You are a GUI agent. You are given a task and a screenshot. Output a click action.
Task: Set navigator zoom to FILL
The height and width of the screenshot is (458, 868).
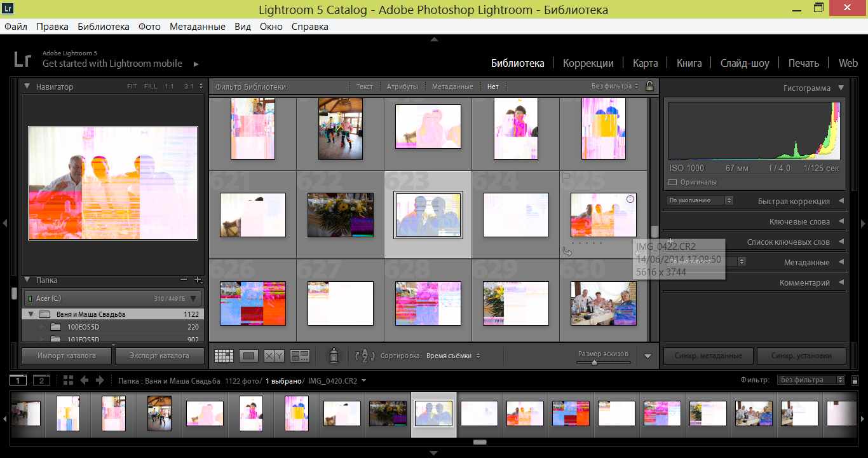click(151, 87)
